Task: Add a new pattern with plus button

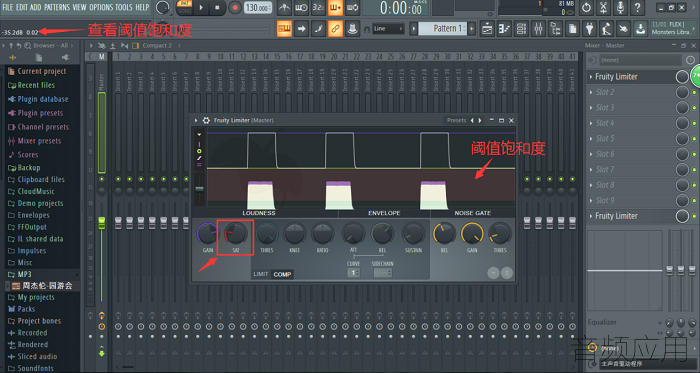Action: (x=471, y=29)
